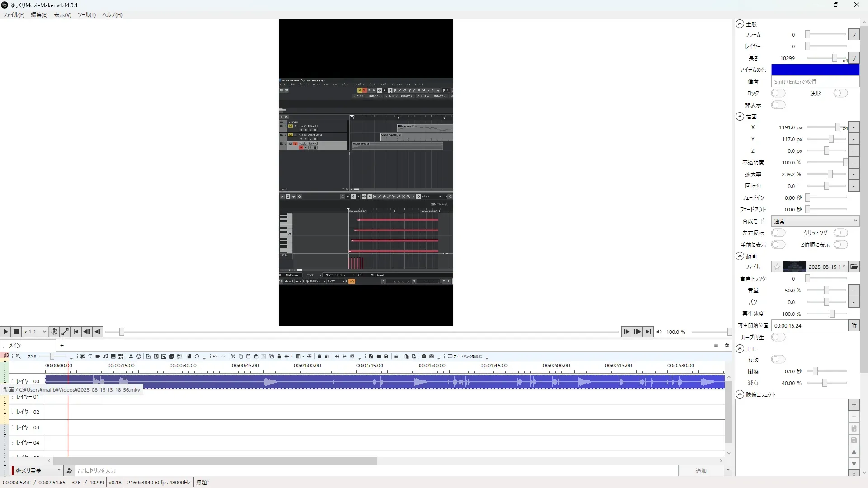This screenshot has height=488, width=868.
Task: Click the lock icon in timeline toolbar
Action: coord(279,357)
